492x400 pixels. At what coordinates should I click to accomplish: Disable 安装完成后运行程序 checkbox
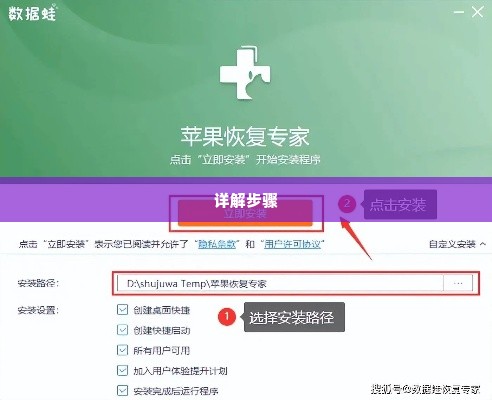click(122, 390)
